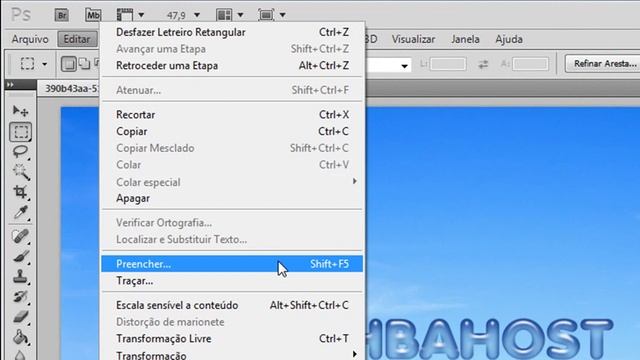Select the Move tool
The width and height of the screenshot is (640, 360).
(20, 111)
